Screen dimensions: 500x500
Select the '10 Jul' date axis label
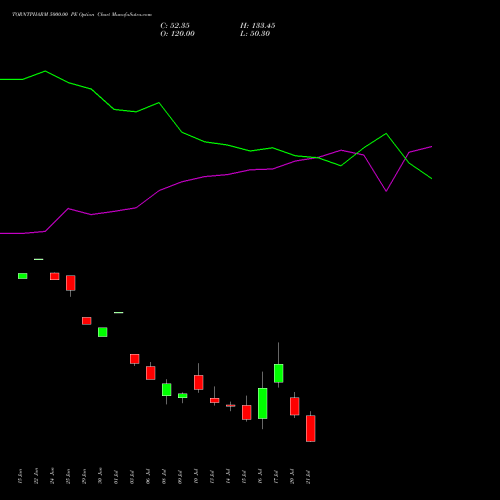click(x=196, y=477)
